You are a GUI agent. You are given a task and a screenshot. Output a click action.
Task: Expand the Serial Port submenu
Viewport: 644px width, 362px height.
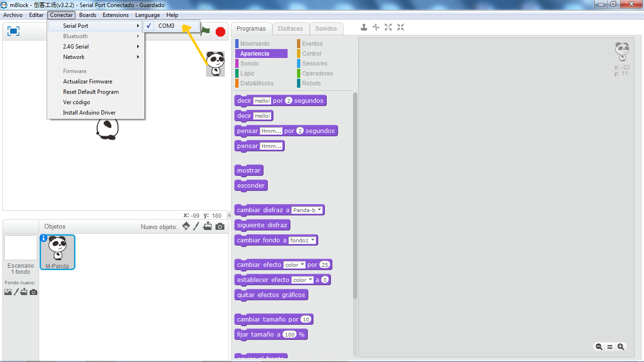[96, 26]
